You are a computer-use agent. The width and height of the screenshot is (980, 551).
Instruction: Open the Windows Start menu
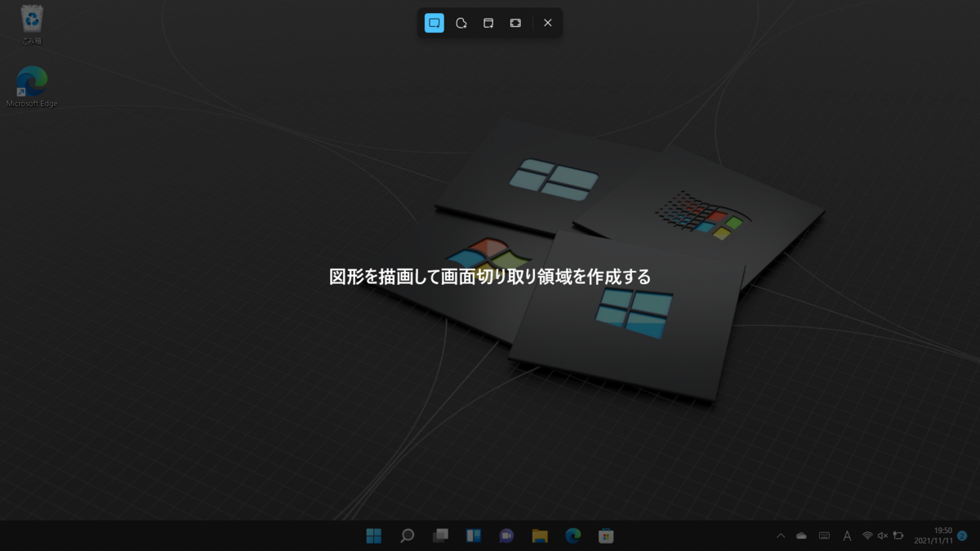374,535
